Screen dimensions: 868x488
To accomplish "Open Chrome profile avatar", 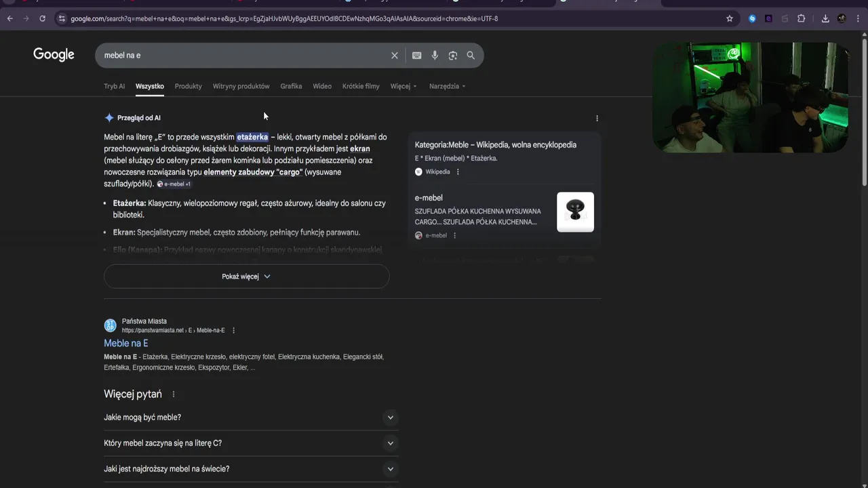I will (x=842, y=18).
